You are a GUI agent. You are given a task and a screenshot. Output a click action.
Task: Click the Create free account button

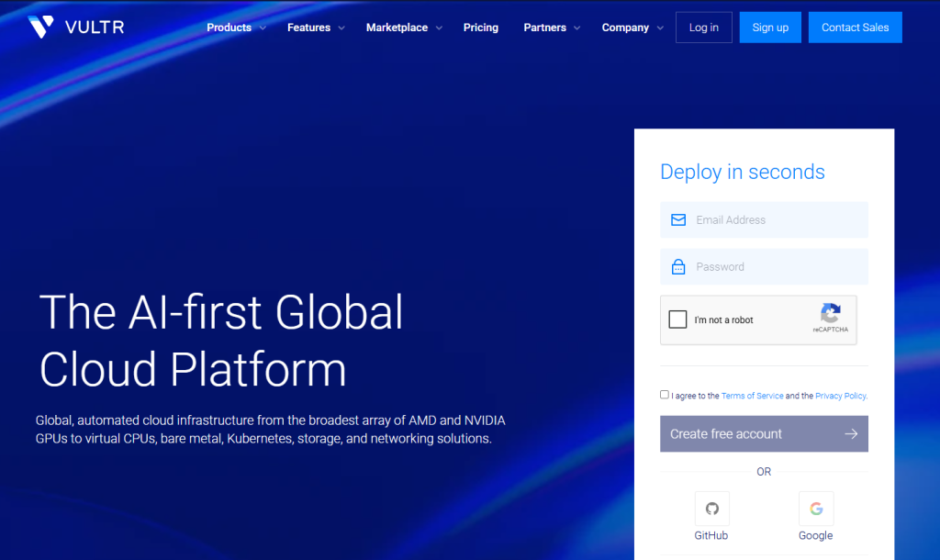pos(764,433)
